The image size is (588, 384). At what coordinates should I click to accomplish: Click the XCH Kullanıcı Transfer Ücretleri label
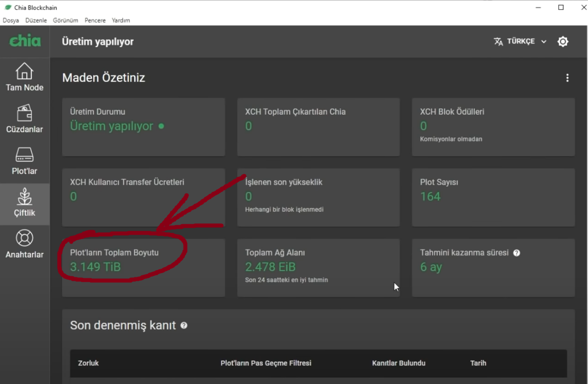tap(127, 182)
